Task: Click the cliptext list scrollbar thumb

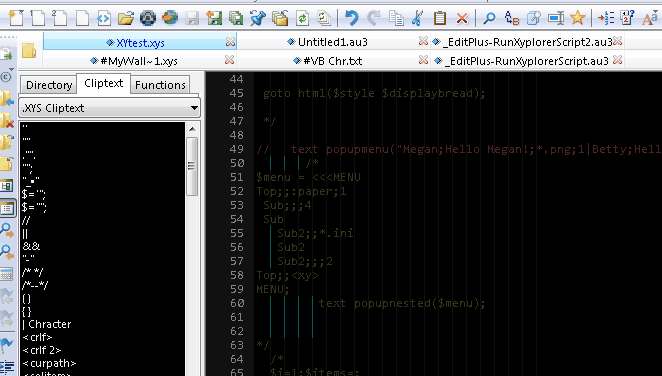Action: pos(193,166)
